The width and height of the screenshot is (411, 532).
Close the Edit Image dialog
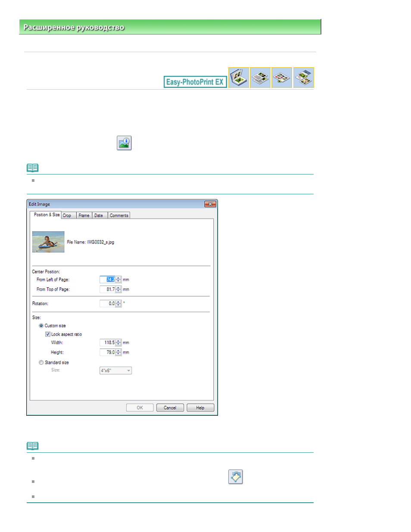tap(210, 204)
